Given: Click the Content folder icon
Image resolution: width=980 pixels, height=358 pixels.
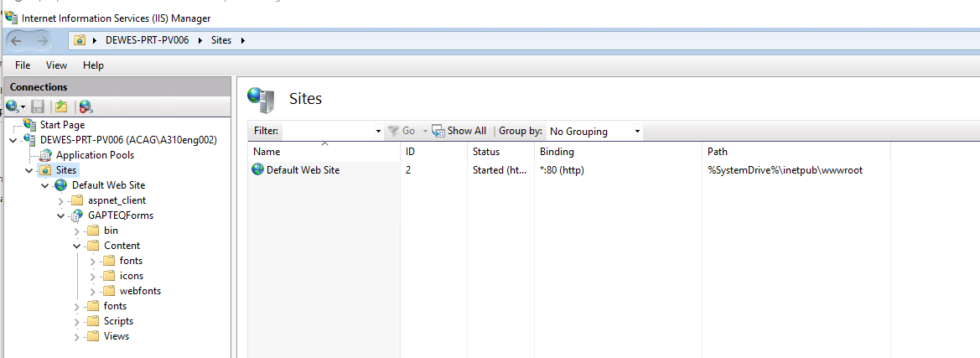Looking at the screenshot, I should click(x=92, y=246).
